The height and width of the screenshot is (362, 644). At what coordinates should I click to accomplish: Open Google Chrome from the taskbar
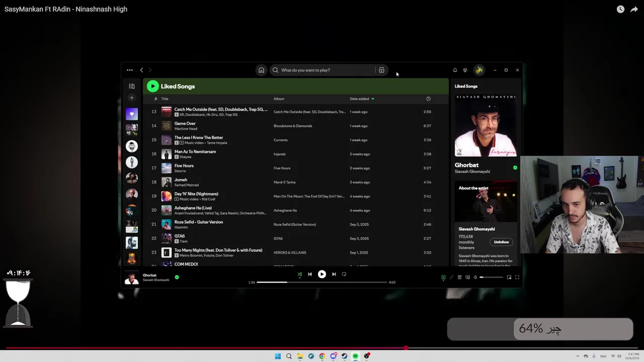[x=322, y=356]
